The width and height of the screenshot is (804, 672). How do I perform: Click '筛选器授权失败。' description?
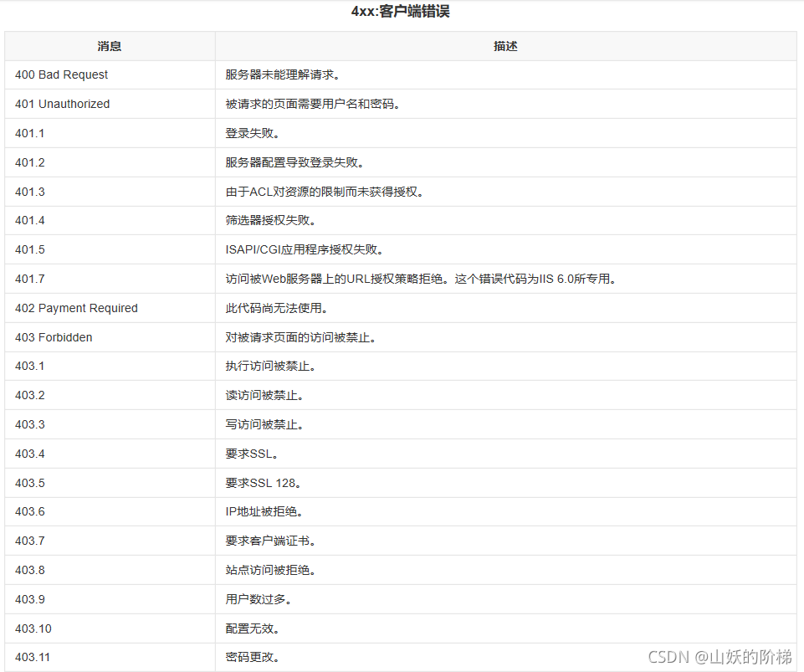coord(271,221)
